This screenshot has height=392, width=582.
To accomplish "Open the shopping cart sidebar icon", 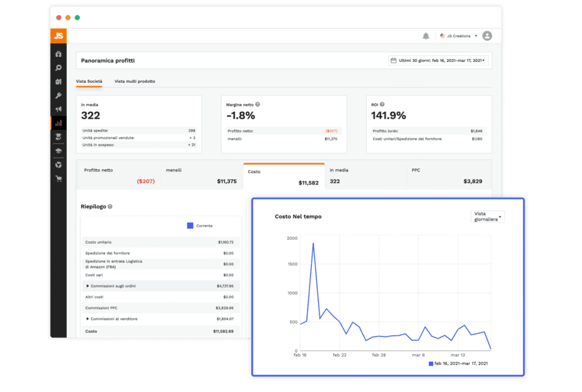I will 58,179.
